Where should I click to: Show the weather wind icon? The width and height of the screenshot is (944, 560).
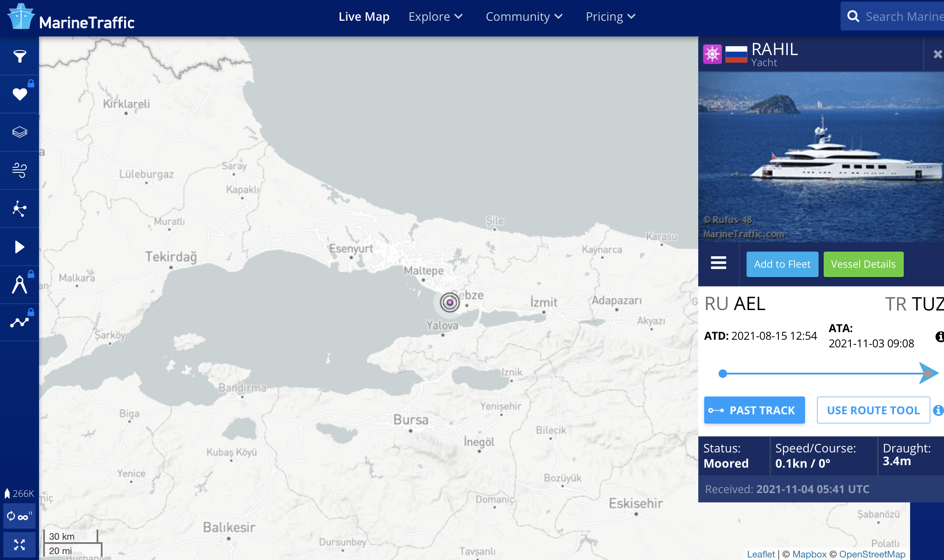click(x=19, y=170)
